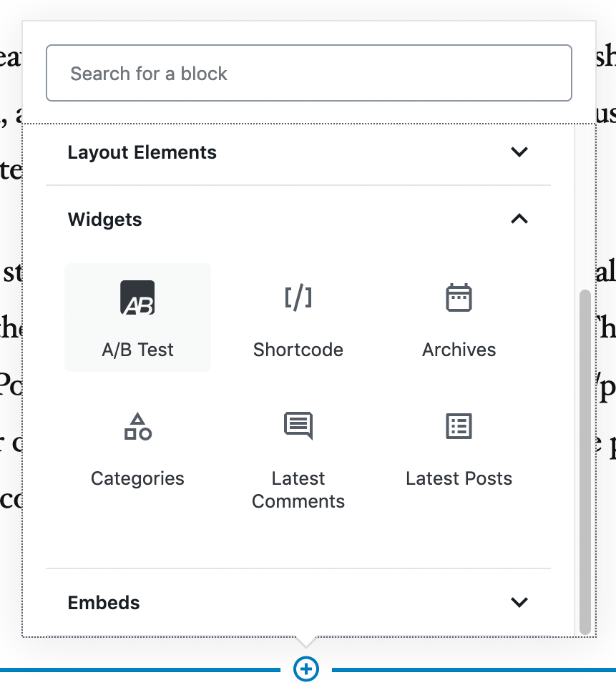Click the Categories label text
Image resolution: width=616 pixels, height=695 pixels.
(137, 478)
